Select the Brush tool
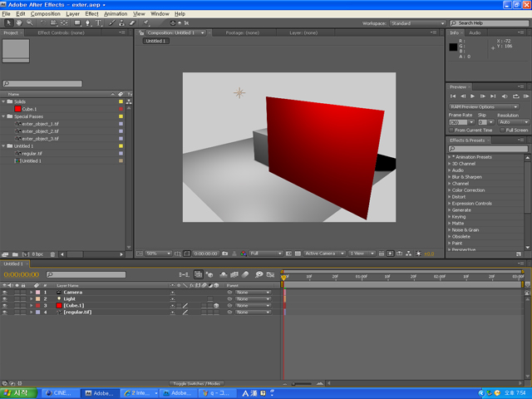532x399 pixels. 111,22
